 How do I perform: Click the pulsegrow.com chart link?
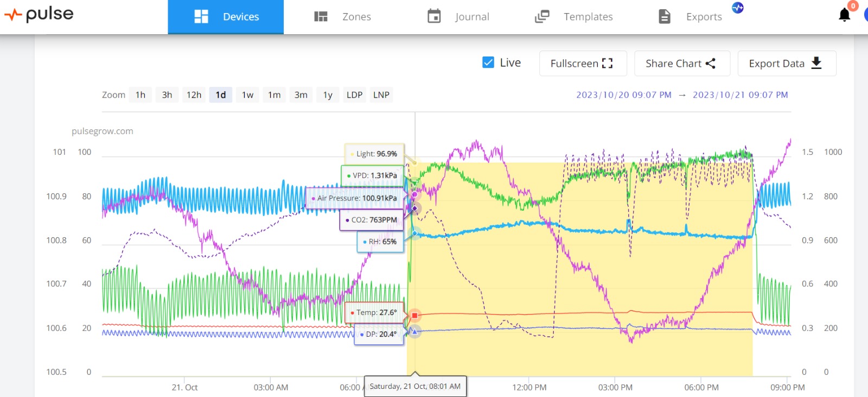[x=103, y=131]
